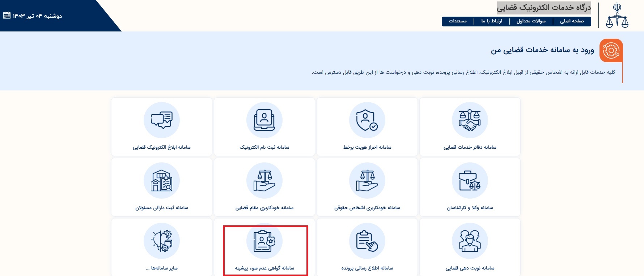
Task: Click the judicial service offices handshake icon
Action: (x=470, y=120)
